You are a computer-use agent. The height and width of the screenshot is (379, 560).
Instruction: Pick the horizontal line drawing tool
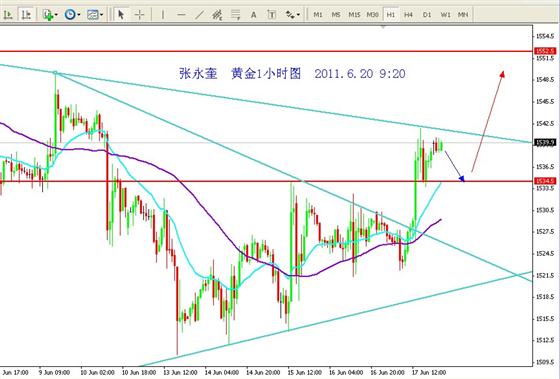tap(181, 15)
